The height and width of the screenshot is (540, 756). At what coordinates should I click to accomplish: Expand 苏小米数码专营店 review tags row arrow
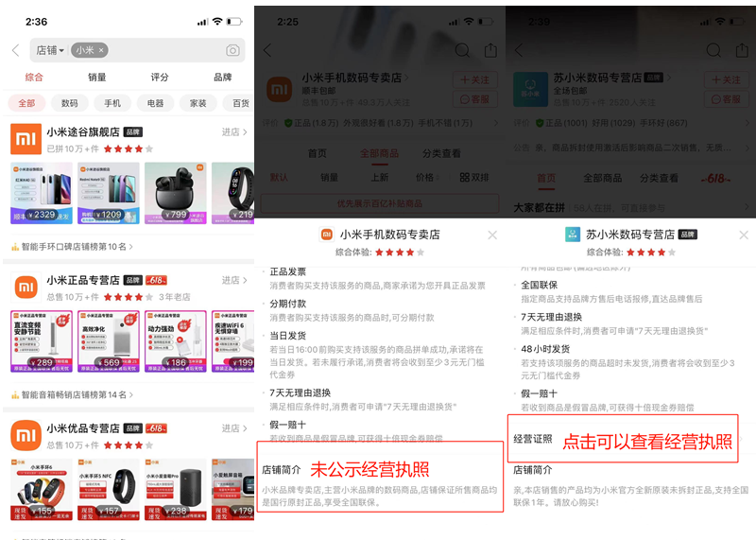click(x=747, y=123)
